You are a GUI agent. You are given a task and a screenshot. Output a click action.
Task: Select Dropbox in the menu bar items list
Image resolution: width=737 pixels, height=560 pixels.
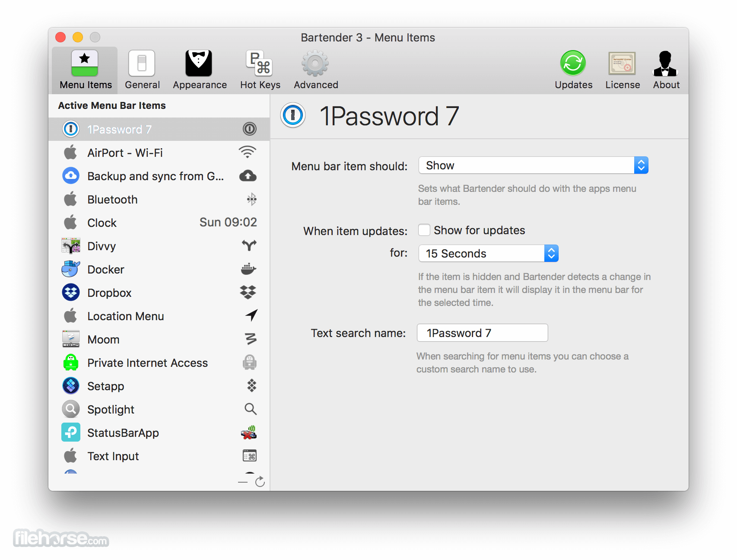[x=159, y=293]
